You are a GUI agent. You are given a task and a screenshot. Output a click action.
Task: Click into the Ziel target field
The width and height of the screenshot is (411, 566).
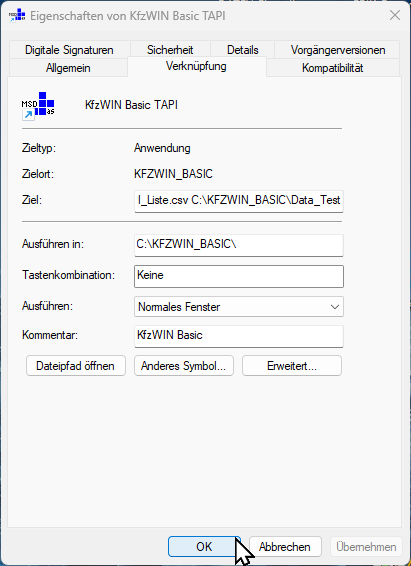[x=239, y=201]
